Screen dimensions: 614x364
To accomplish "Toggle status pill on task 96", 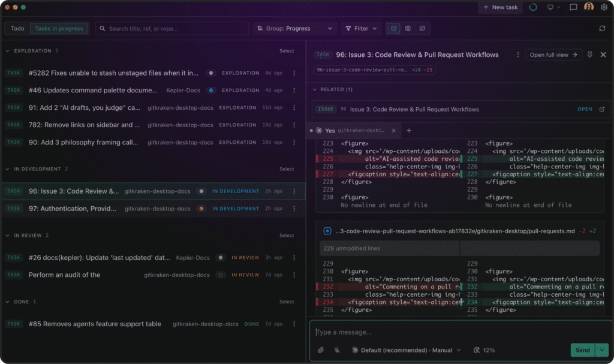I will [x=201, y=191].
